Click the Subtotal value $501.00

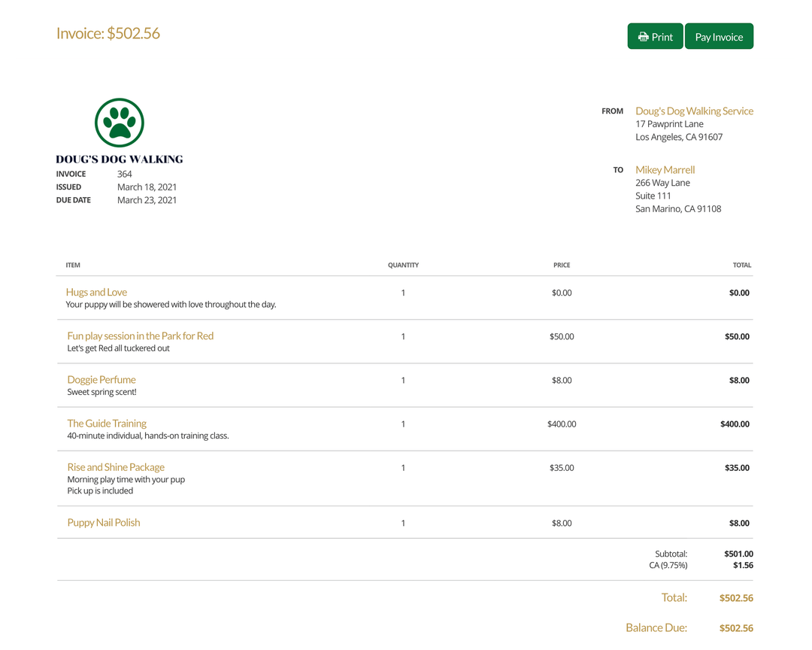point(738,553)
